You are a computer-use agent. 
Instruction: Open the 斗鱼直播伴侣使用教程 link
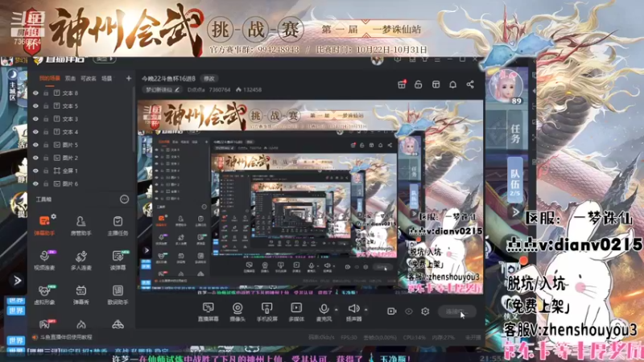[x=66, y=337]
